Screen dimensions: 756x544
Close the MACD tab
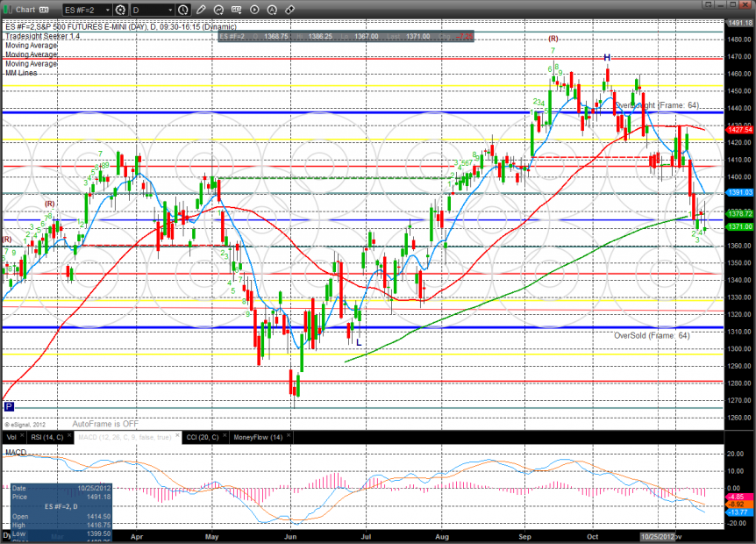(x=177, y=435)
